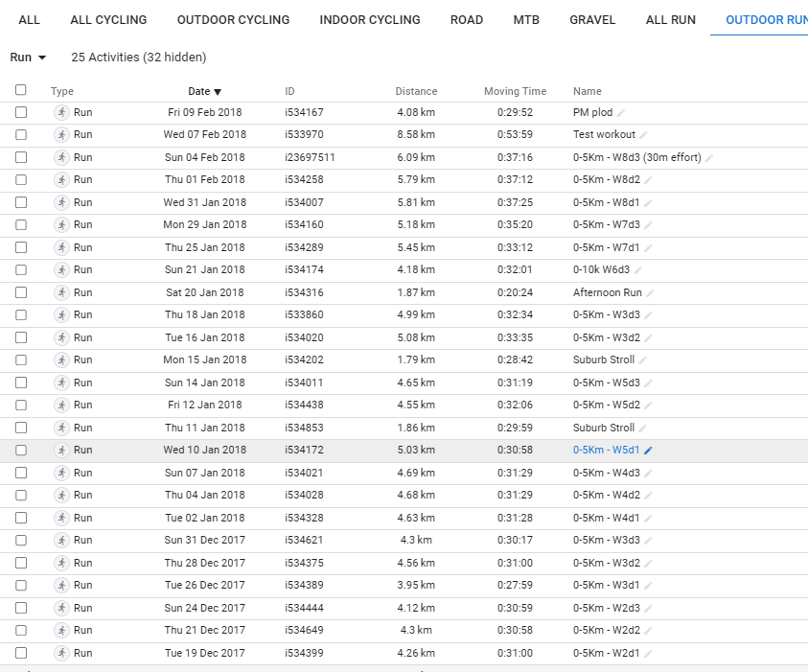Open the PM plod activity
Image resolution: width=808 pixels, height=672 pixels.
(592, 112)
